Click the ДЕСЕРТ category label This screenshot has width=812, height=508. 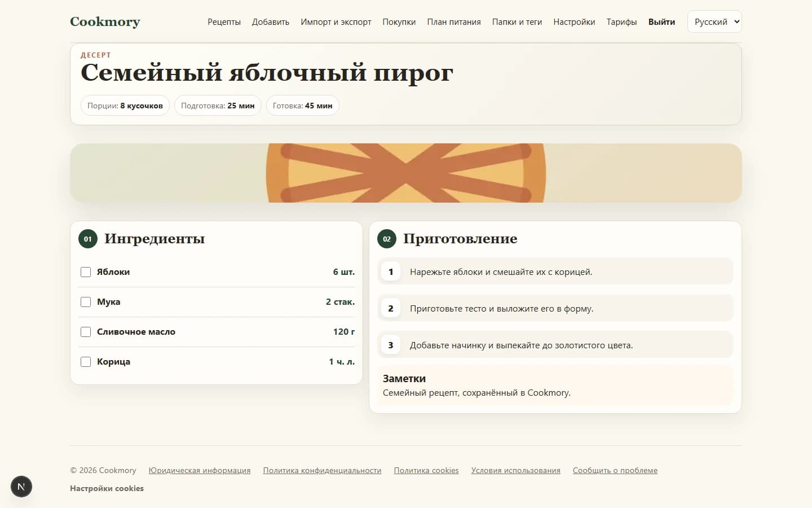coord(96,55)
